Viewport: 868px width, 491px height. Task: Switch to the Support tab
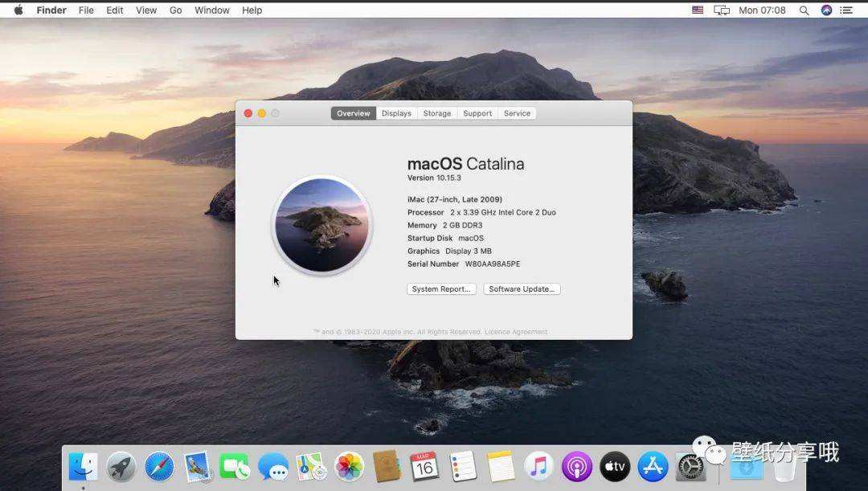[x=477, y=113]
